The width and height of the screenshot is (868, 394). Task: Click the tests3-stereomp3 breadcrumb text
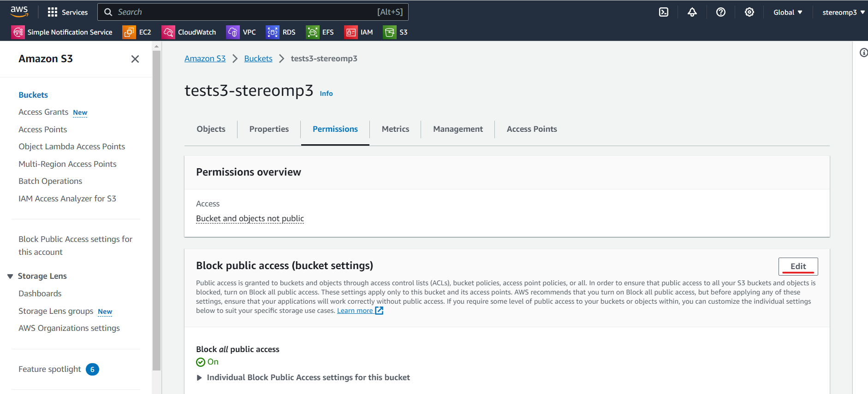pyautogui.click(x=324, y=59)
